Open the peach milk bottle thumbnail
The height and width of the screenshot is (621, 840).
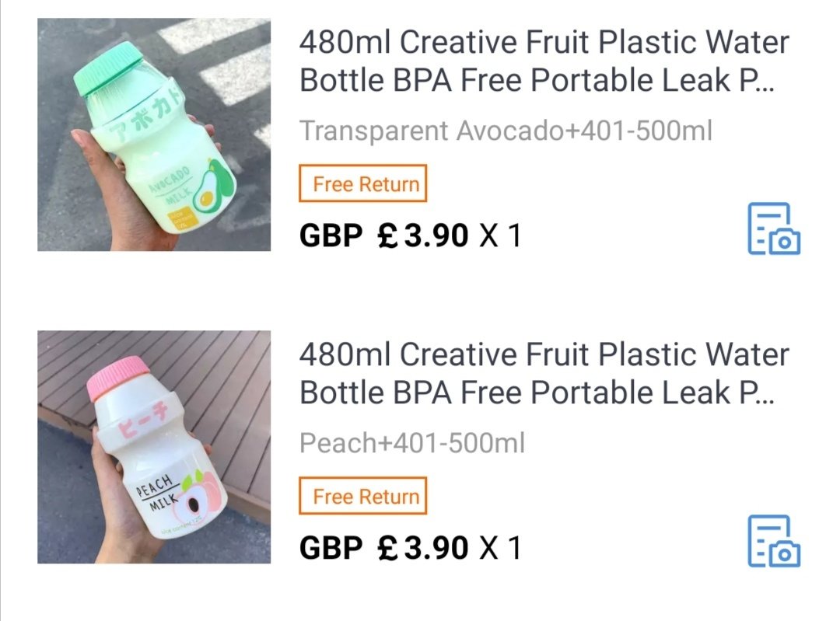tap(154, 446)
